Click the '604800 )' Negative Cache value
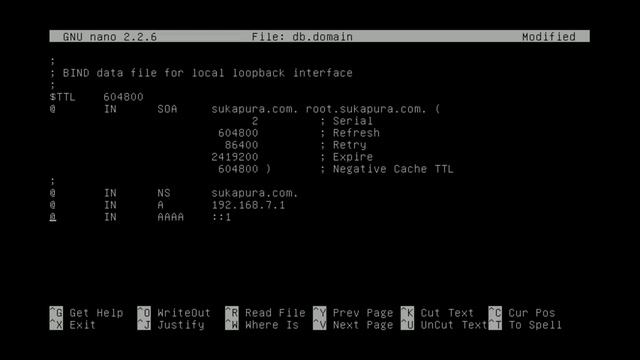 tap(244, 169)
